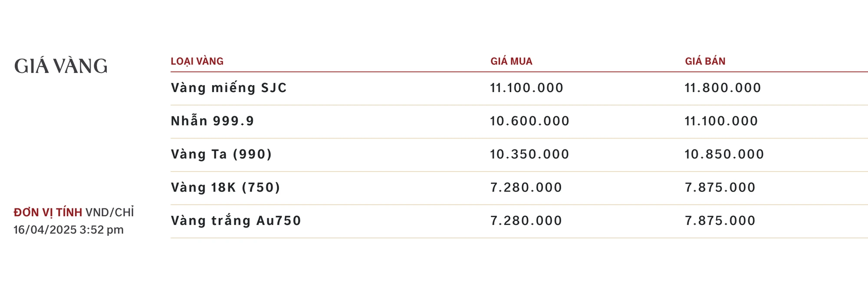Select Vàng trắng Au750 sell price 7.875.000
Screen dimensions: 868x291
[720, 221]
